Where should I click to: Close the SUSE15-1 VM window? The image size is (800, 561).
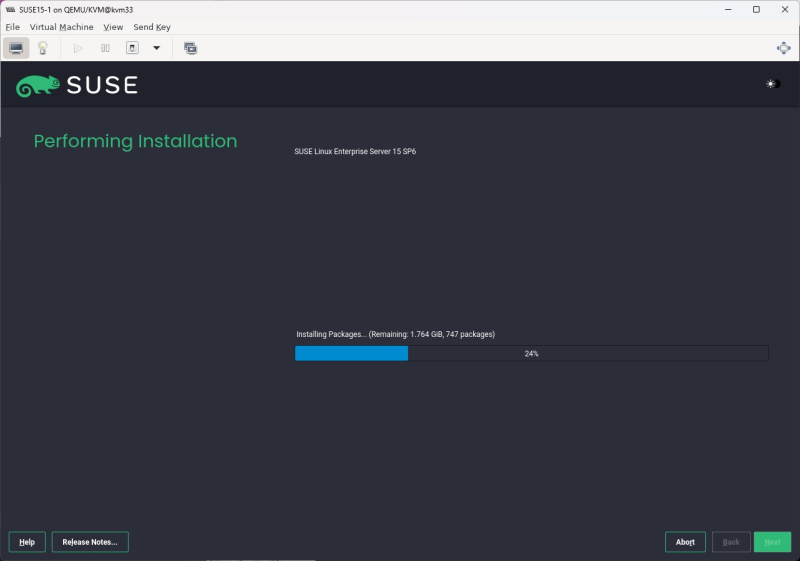(785, 10)
